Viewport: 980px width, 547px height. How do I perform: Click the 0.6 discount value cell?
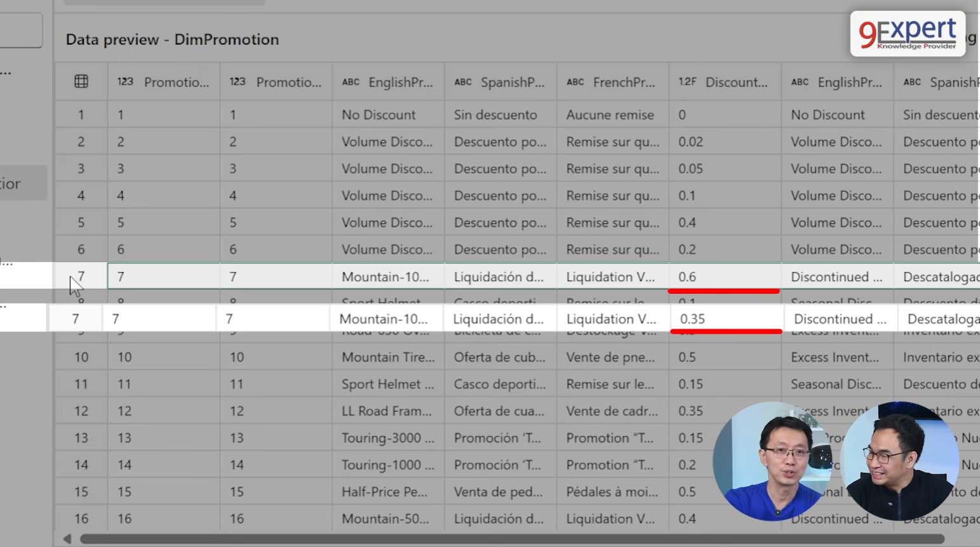pos(687,277)
